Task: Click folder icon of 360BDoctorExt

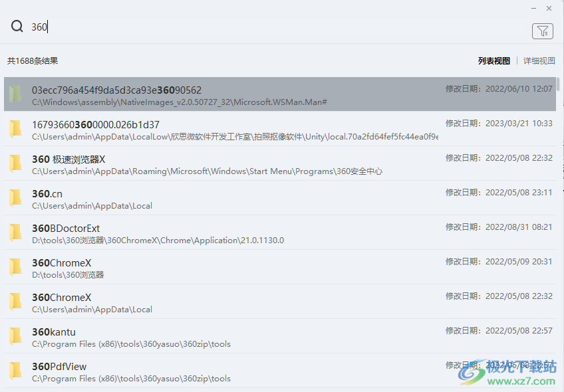Action: (15, 232)
